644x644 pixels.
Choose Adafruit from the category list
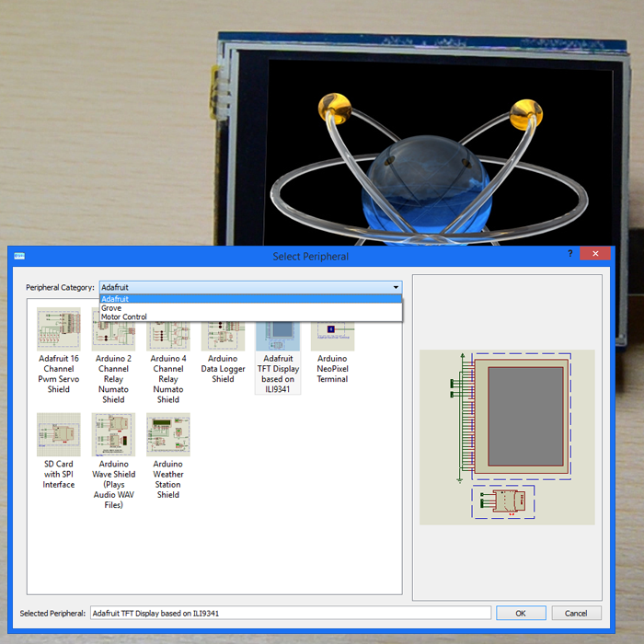[115, 299]
